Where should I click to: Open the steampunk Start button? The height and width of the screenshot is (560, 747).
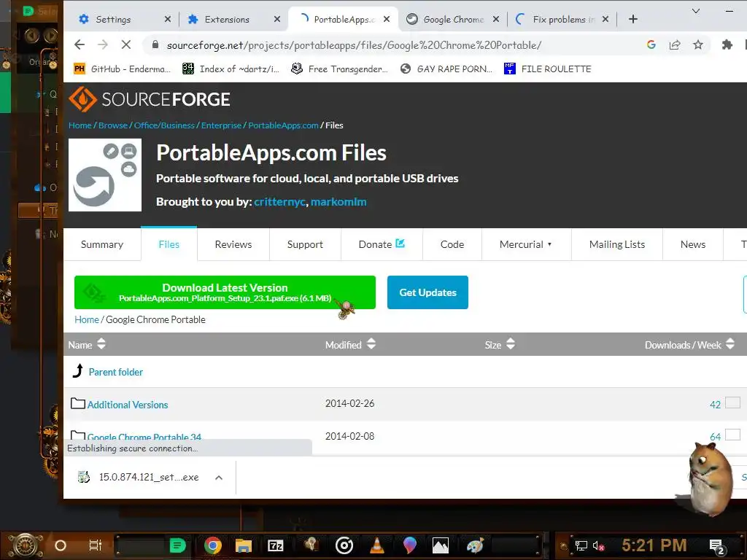tap(26, 545)
